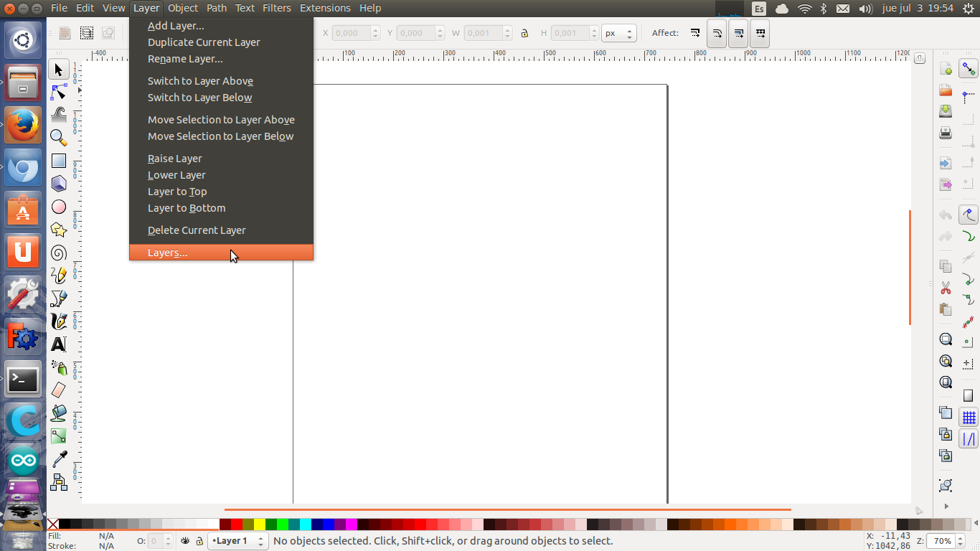Select the Zoom magnifier tool
Image resolution: width=980 pixels, height=551 pixels.
pos(59,138)
